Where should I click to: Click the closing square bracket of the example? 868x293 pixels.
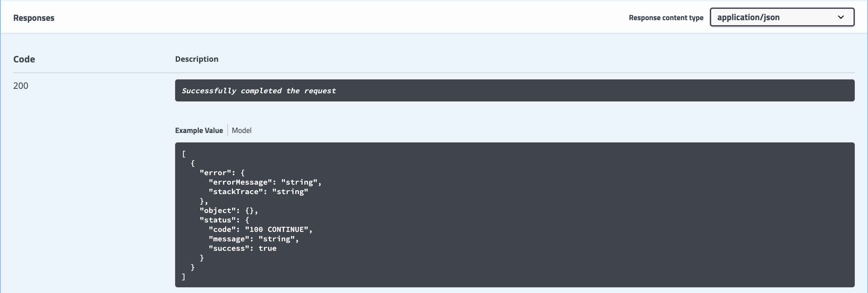pos(184,277)
